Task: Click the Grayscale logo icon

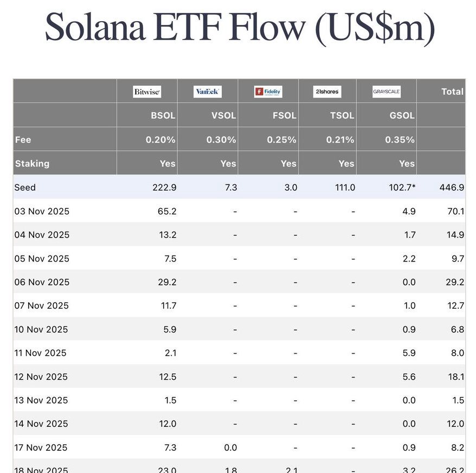Action: 386,92
